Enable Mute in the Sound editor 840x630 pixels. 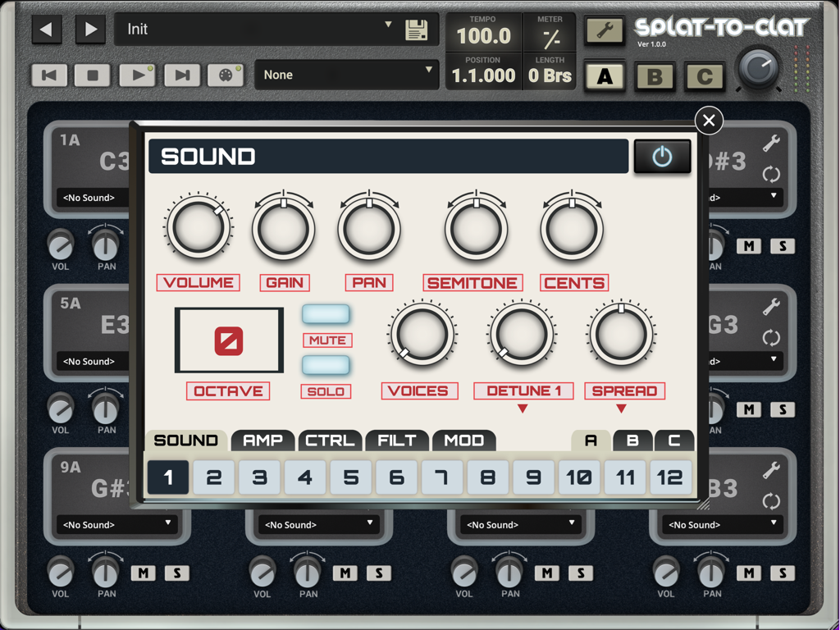(326, 314)
